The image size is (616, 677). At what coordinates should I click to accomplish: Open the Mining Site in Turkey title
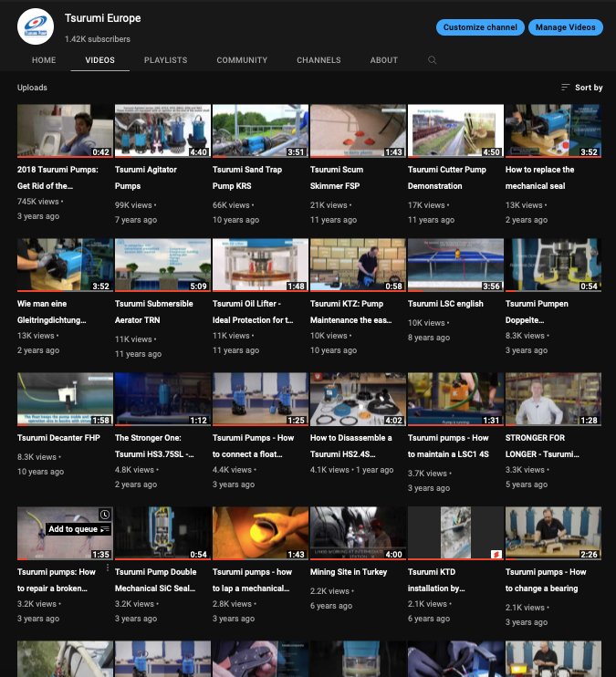click(x=349, y=572)
